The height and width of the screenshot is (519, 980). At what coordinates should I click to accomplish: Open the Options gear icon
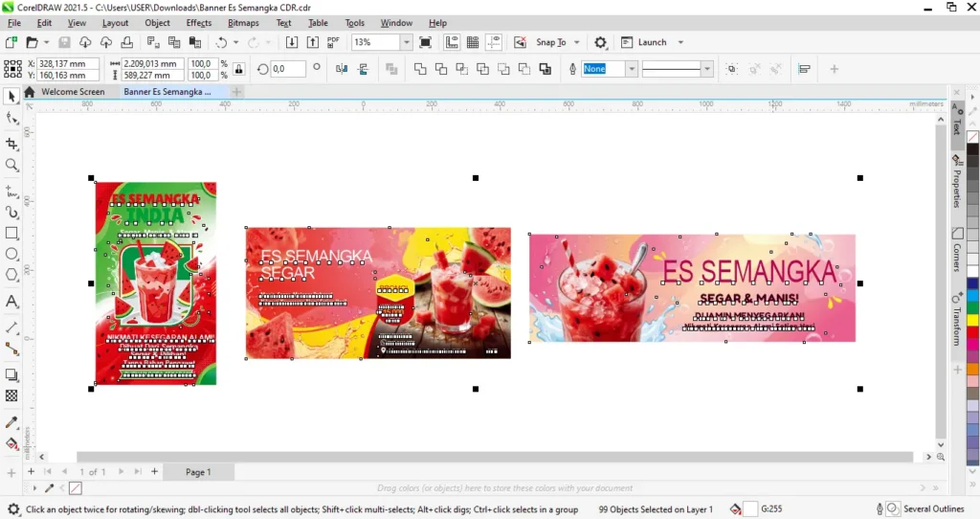point(600,42)
